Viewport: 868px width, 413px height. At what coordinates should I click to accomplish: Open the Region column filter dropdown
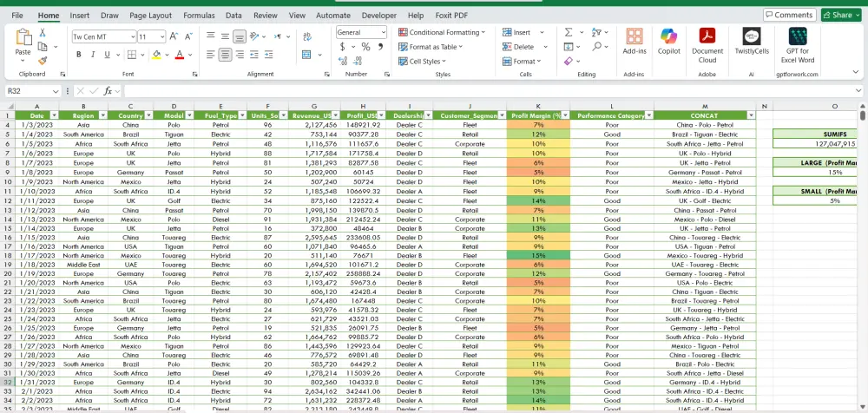(103, 115)
